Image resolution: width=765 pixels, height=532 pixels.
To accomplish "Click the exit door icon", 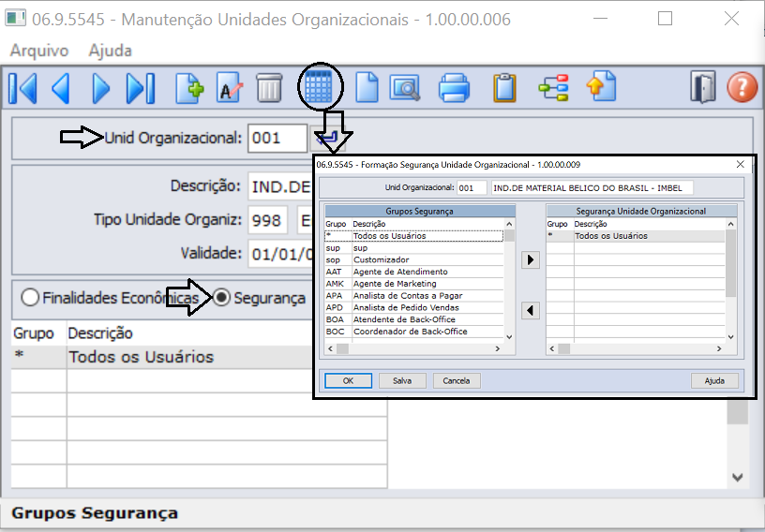I will click(702, 87).
